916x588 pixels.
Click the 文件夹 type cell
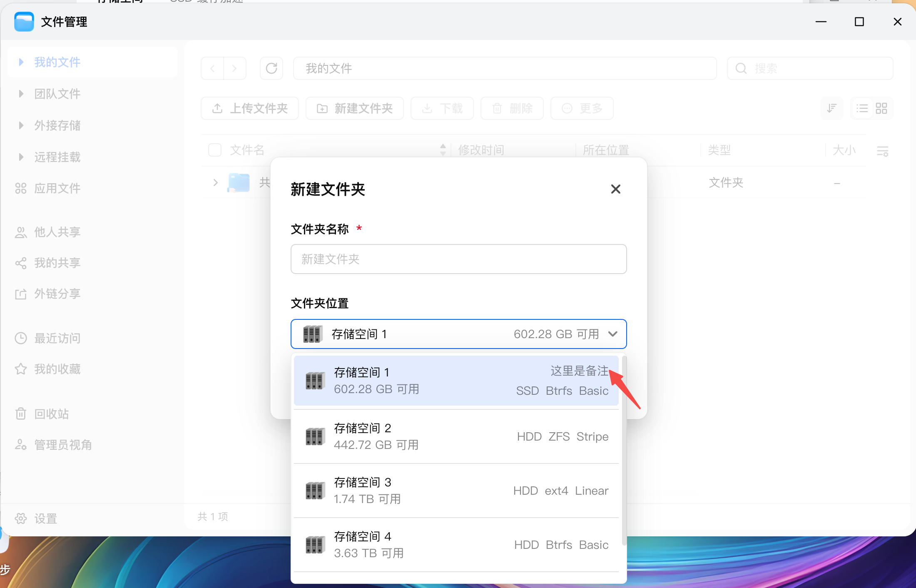[x=726, y=182]
